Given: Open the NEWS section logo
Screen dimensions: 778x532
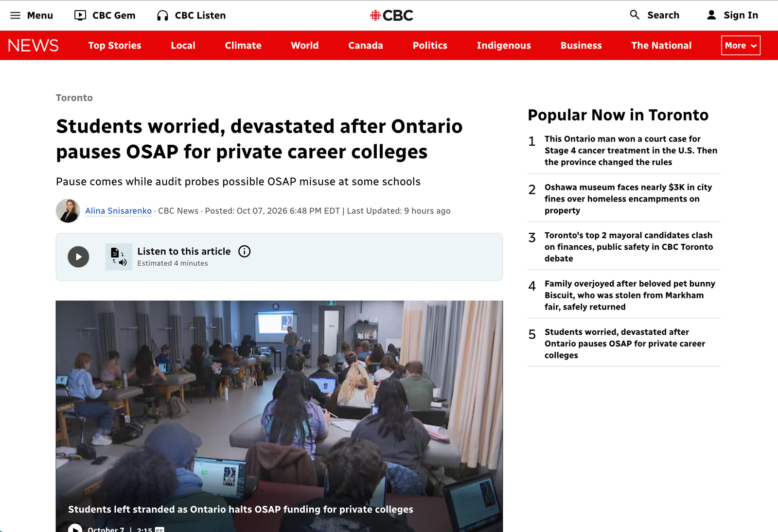Looking at the screenshot, I should coord(33,45).
